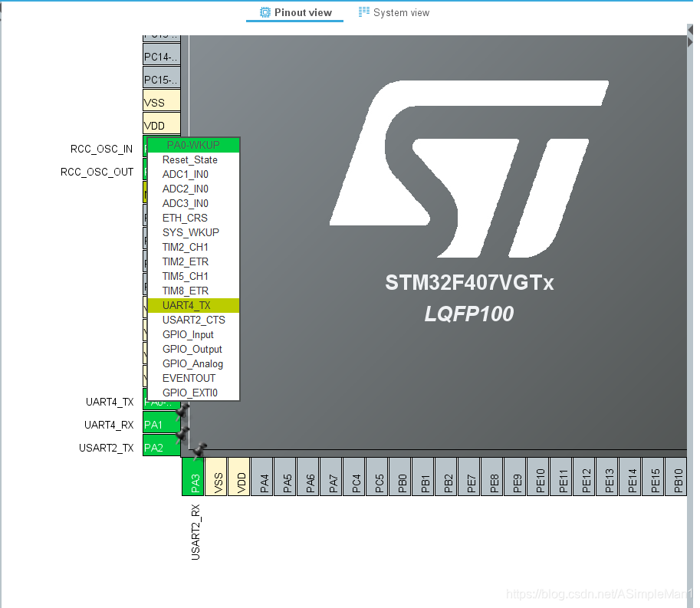Image resolution: width=700 pixels, height=608 pixels.
Task: Click the LQFP100 package label
Action: [469, 314]
